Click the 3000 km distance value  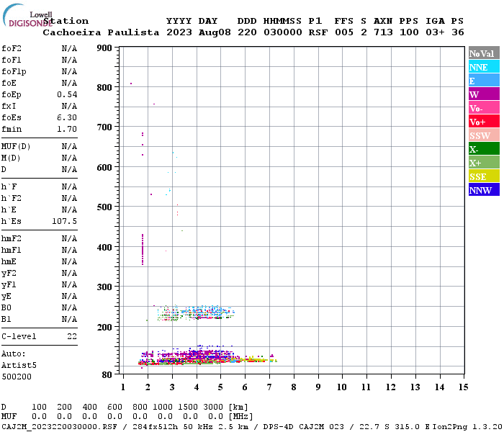tap(213, 408)
